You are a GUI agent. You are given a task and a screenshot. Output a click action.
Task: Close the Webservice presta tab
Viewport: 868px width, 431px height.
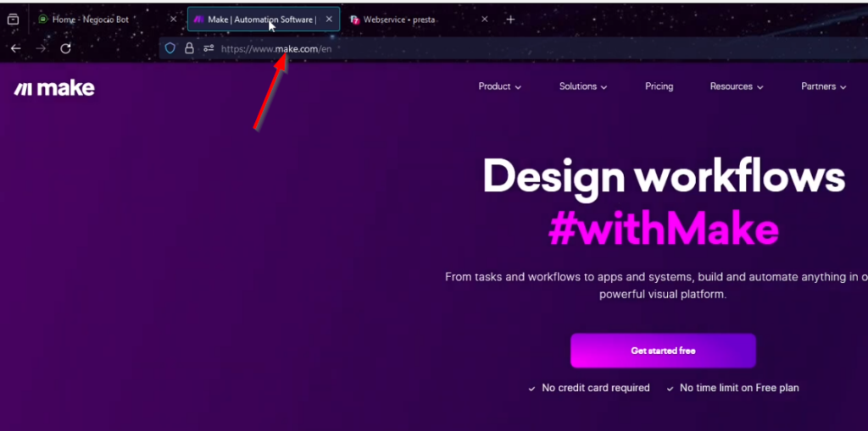click(x=484, y=19)
